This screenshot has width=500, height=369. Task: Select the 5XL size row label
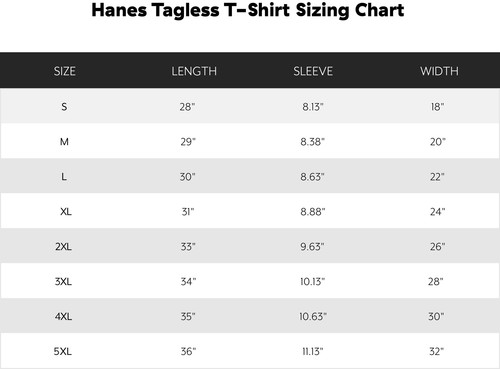coord(63,351)
